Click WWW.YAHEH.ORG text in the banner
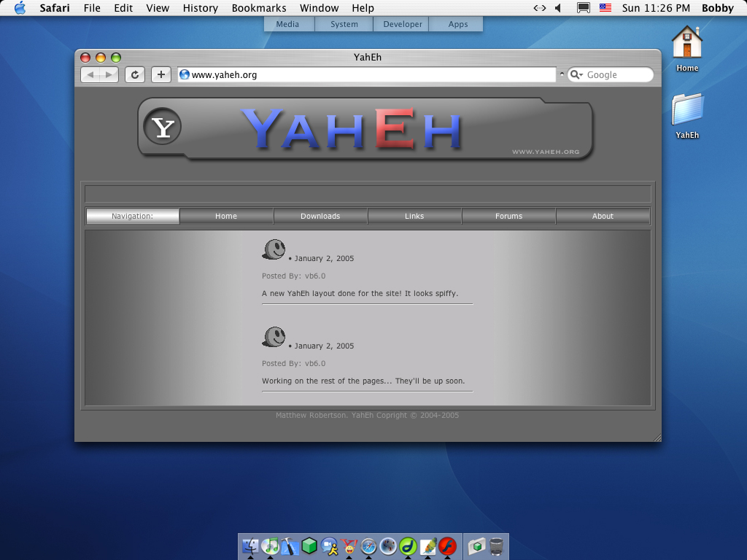Image resolution: width=747 pixels, height=560 pixels. 546,152
